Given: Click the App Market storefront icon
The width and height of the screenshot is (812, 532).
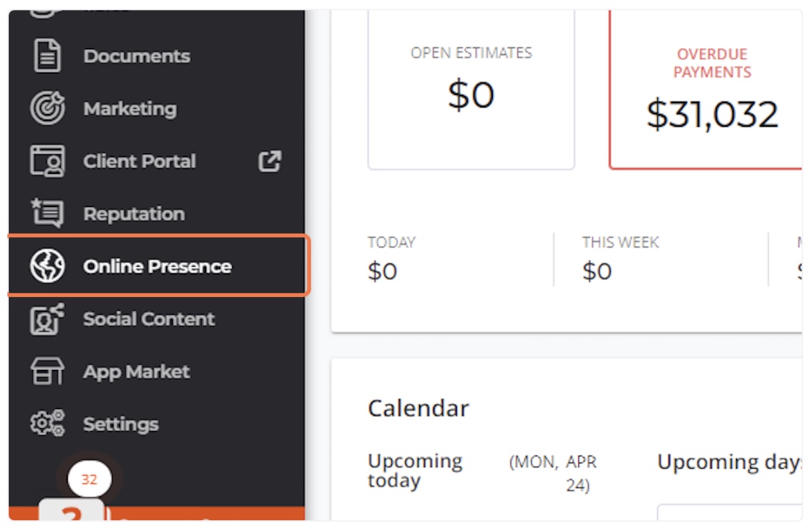Looking at the screenshot, I should pos(47,371).
